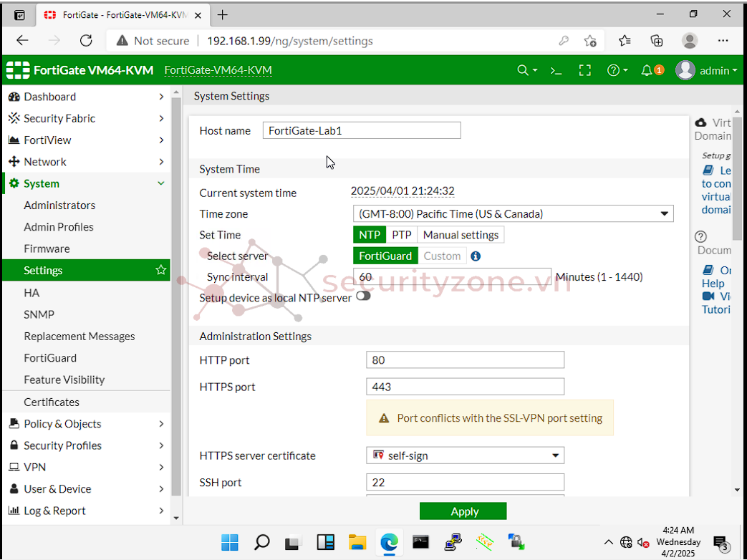Screen dimensions: 747x560
Task: Expand the Dashboard menu chevron
Action: coord(161,97)
